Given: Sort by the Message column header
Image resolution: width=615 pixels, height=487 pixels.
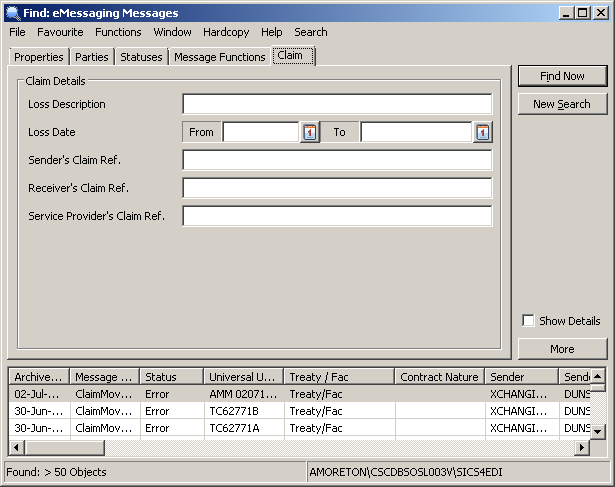Looking at the screenshot, I should 104,377.
